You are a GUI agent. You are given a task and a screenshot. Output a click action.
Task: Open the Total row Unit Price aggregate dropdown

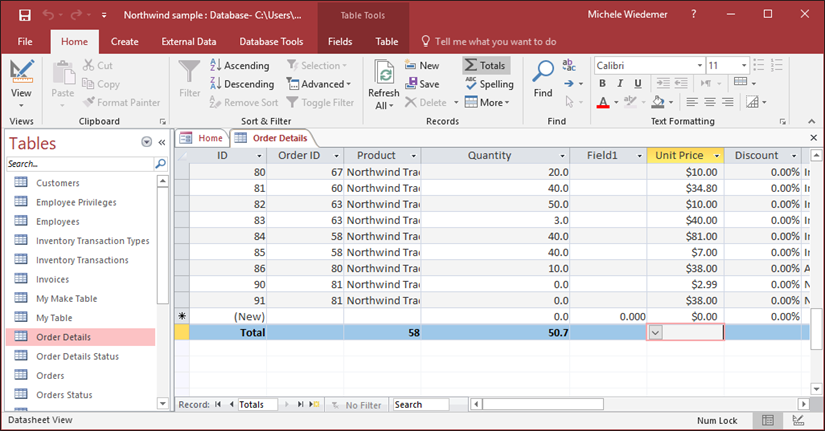[x=655, y=333]
